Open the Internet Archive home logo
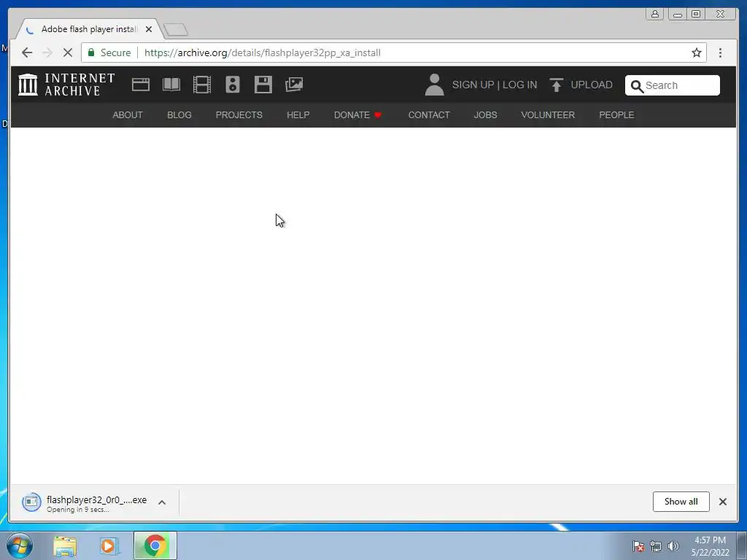Screen dimensions: 747x560 66,85
